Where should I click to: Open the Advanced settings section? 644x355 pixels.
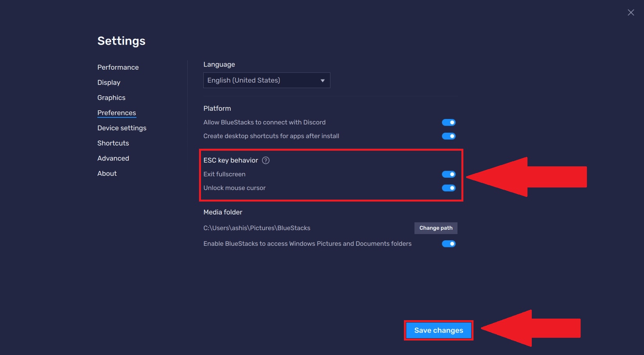click(113, 158)
